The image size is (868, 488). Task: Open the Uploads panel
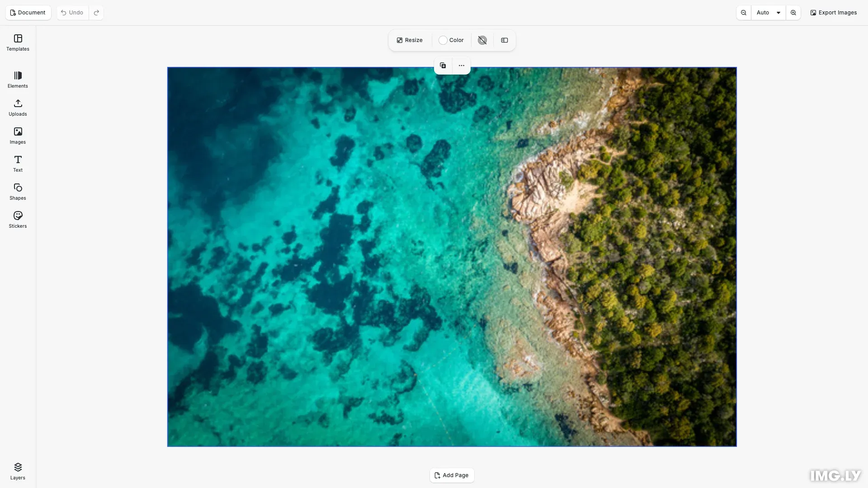pos(18,108)
